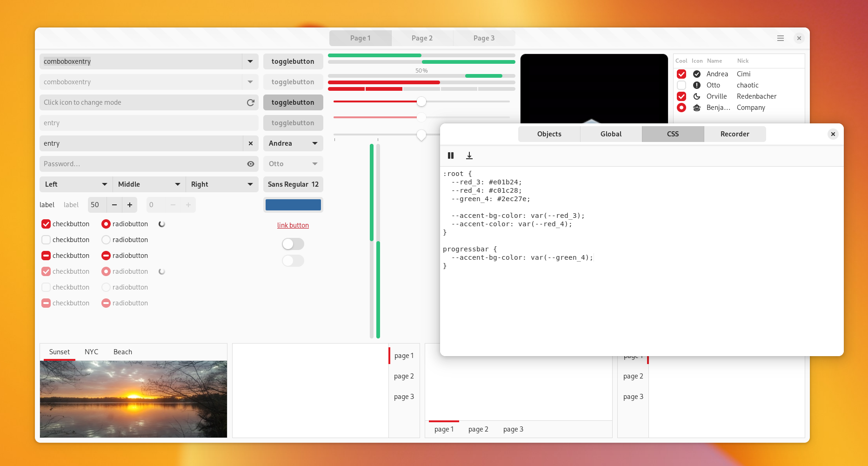Open the Left dropdown
868x466 pixels.
(x=76, y=184)
